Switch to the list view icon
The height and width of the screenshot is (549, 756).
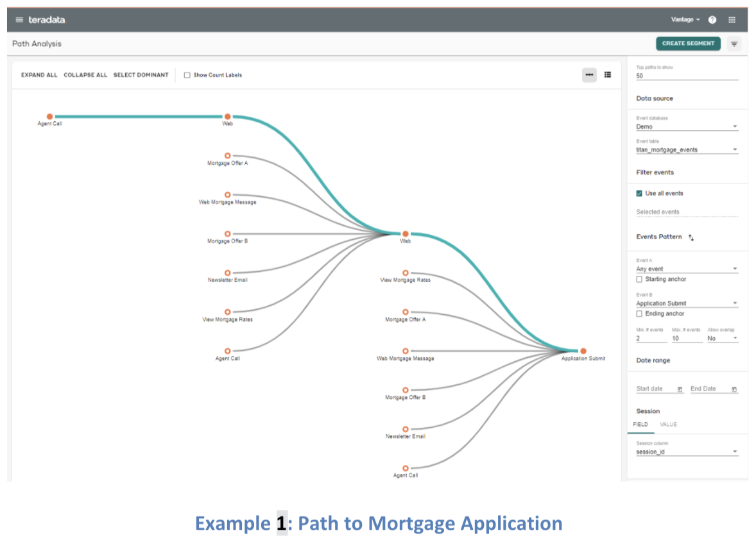[608, 75]
